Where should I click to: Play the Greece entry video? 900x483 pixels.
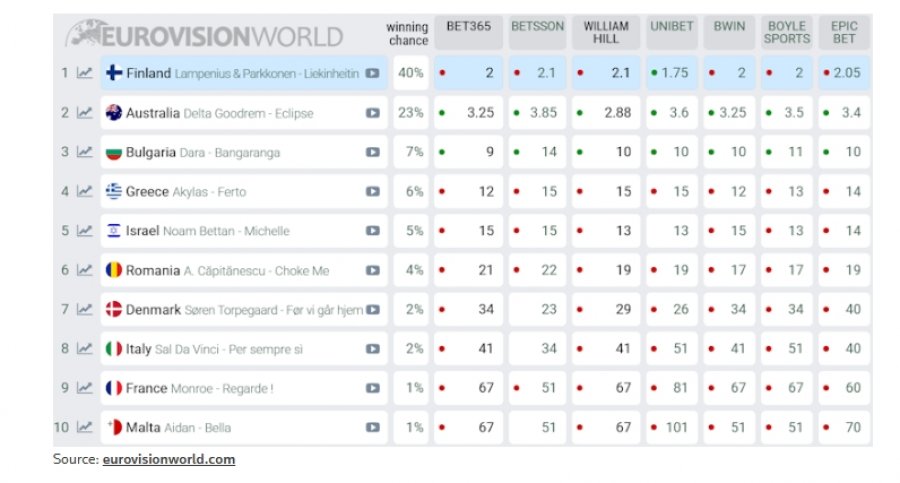(373, 191)
